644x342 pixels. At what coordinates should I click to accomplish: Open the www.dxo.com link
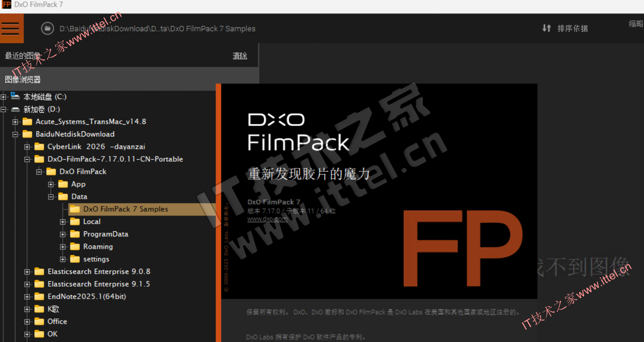pyautogui.click(x=267, y=219)
